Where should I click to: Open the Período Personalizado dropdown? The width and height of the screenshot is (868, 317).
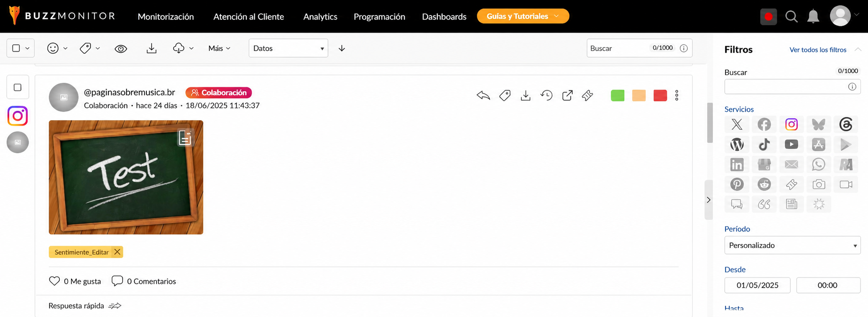pos(792,245)
